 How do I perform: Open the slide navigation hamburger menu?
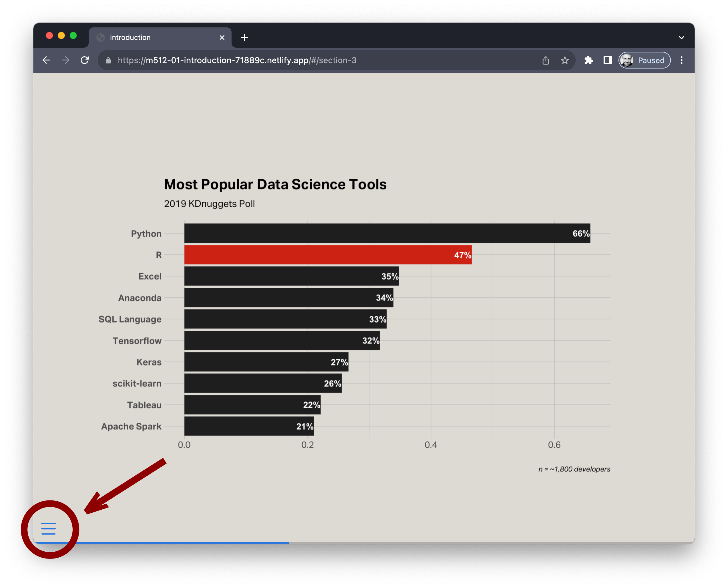pyautogui.click(x=49, y=528)
